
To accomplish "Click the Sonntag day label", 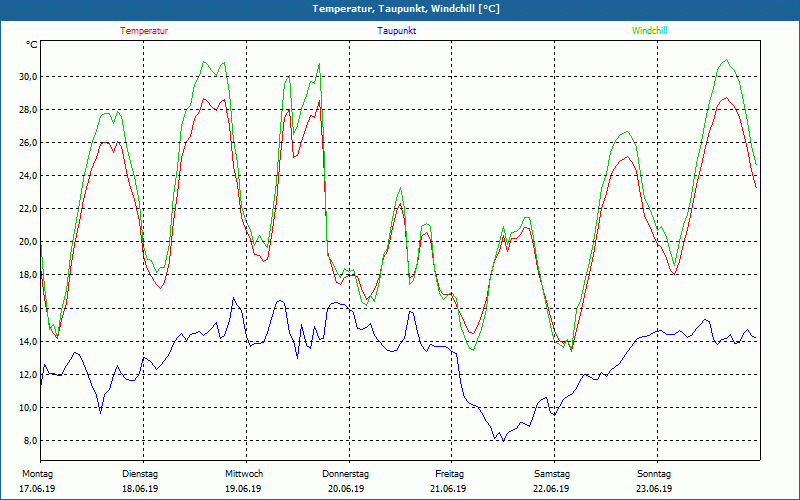I will pyautogui.click(x=654, y=474).
